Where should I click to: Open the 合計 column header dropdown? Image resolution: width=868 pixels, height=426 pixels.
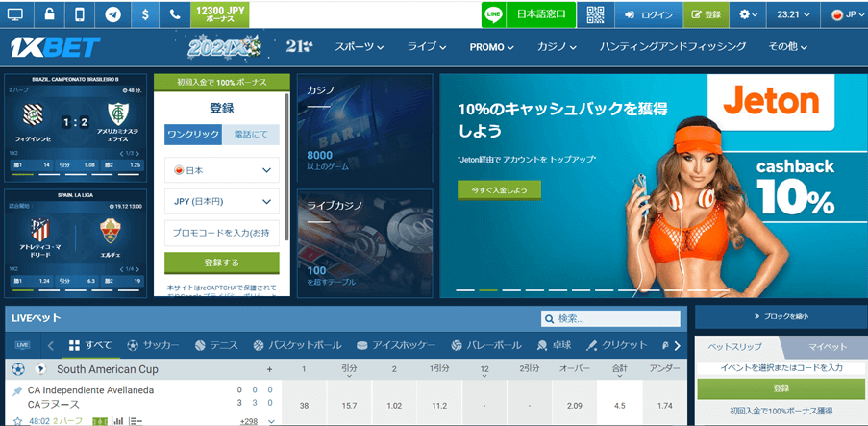[x=619, y=372]
